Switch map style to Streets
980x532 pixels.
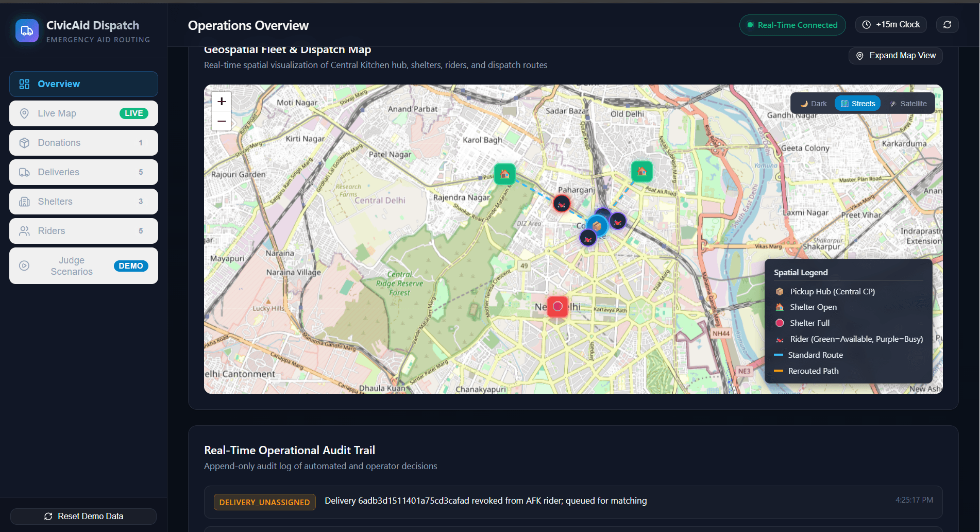click(858, 104)
